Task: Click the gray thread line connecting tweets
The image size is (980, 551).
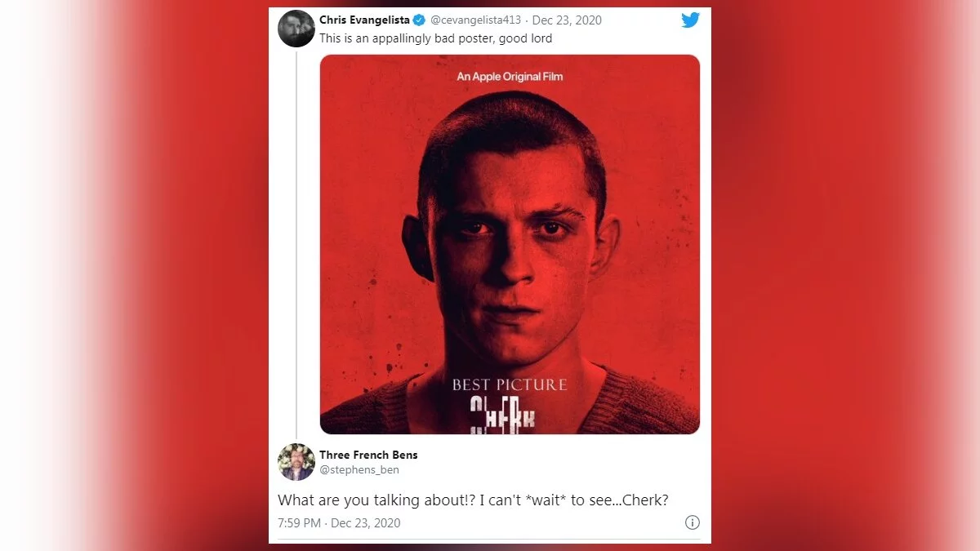Action: (x=296, y=245)
